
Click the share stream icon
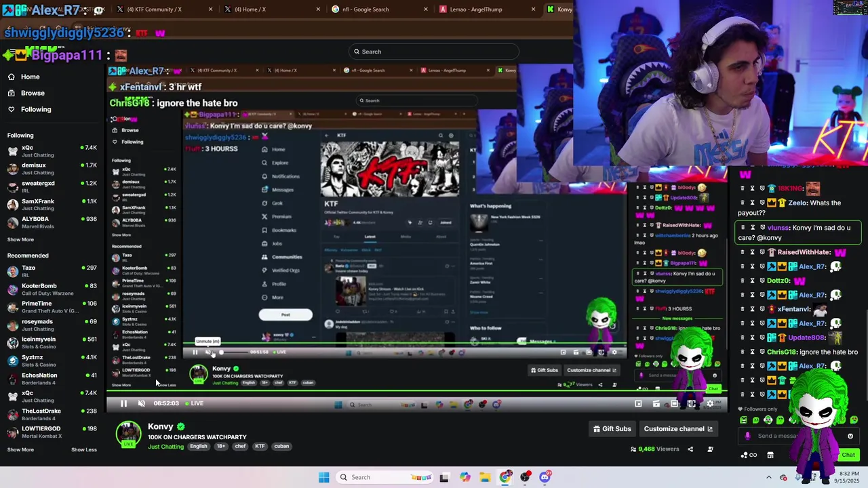(x=690, y=449)
